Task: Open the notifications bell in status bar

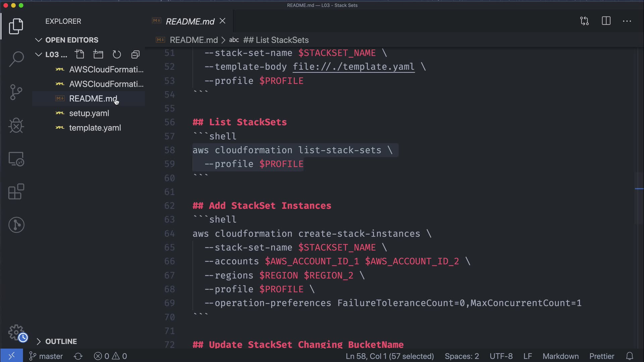Action: [x=630, y=356]
